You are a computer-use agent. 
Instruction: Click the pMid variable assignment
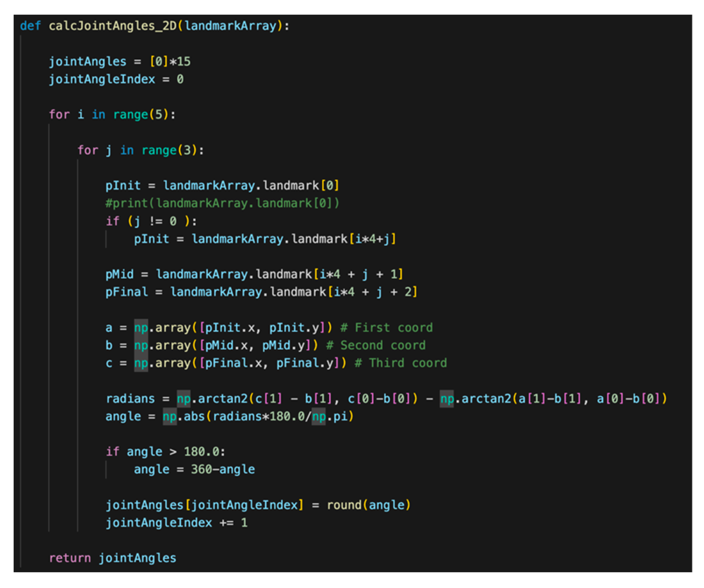tap(255, 274)
